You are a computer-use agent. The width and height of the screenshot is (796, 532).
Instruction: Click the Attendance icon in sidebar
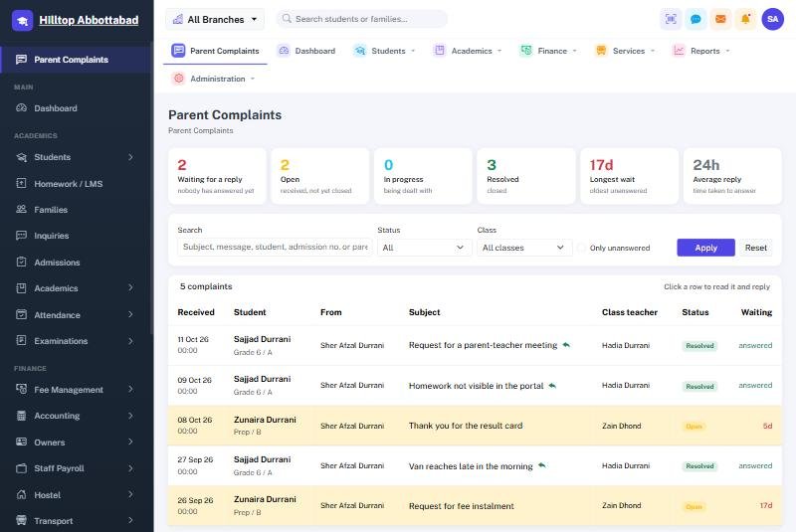pos(21,315)
